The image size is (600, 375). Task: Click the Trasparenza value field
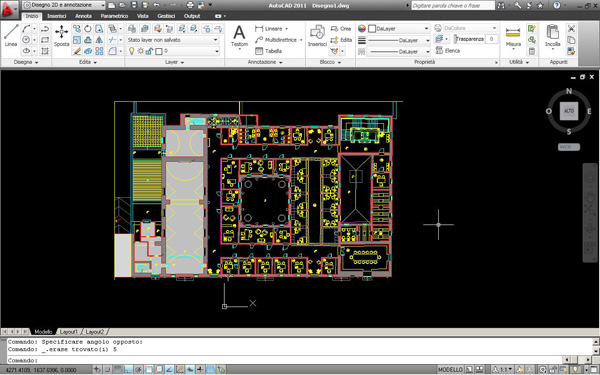(492, 39)
